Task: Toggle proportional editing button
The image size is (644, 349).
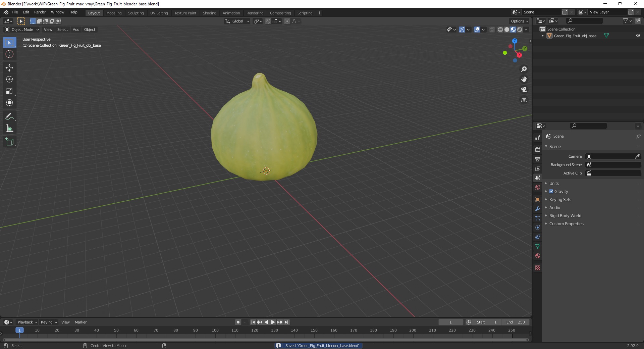Action: (x=287, y=21)
